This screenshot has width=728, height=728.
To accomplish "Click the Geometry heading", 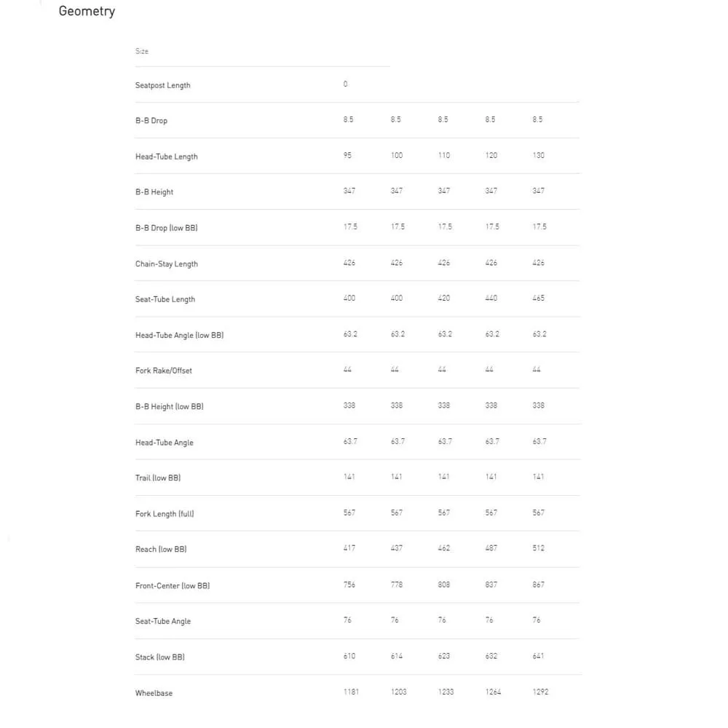I will point(87,11).
